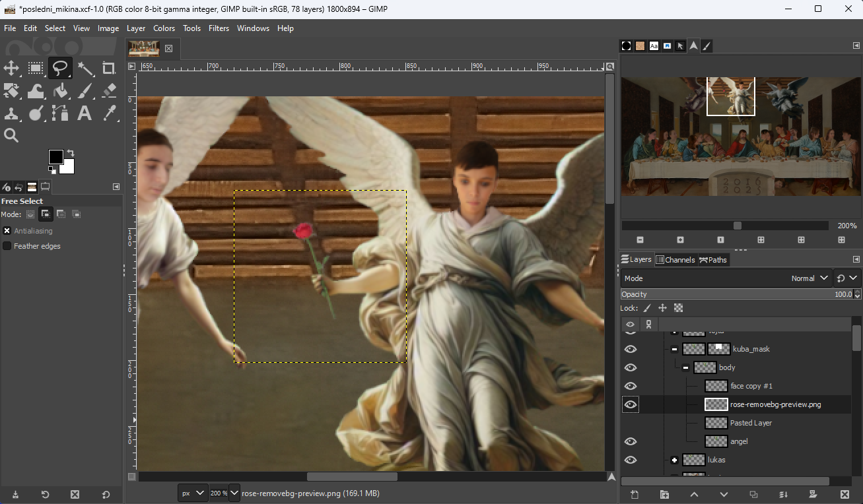Open the blend mode group switcher
The width and height of the screenshot is (863, 504).
pos(847,278)
